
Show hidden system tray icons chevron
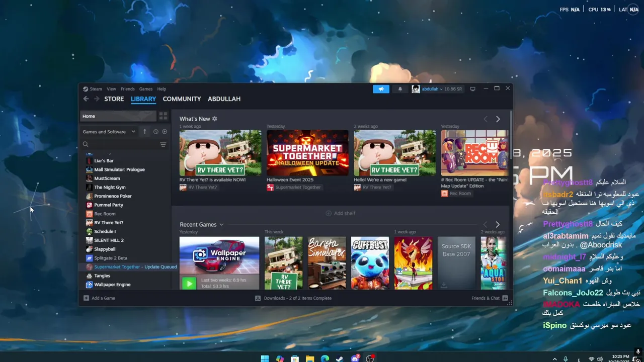(555, 359)
